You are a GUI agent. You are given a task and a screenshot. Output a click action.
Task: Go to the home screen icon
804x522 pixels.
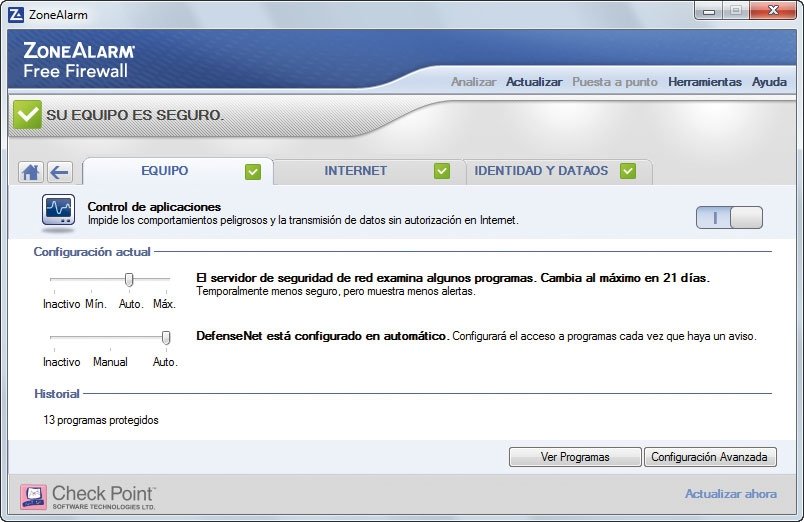30,172
